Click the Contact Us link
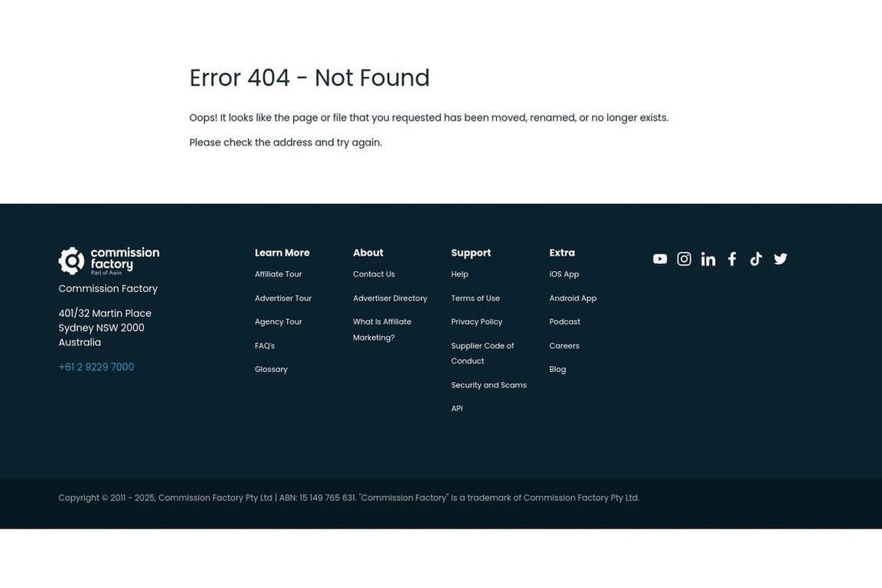Screen dimensions: 882x588 click(x=374, y=274)
